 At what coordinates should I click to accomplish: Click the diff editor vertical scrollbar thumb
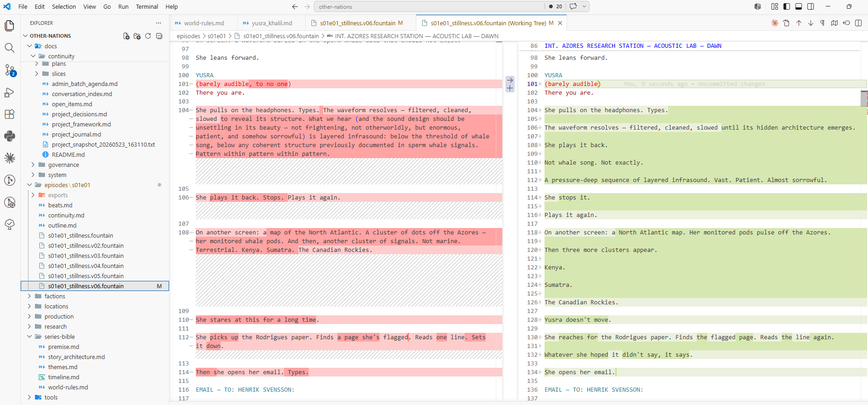click(x=864, y=98)
